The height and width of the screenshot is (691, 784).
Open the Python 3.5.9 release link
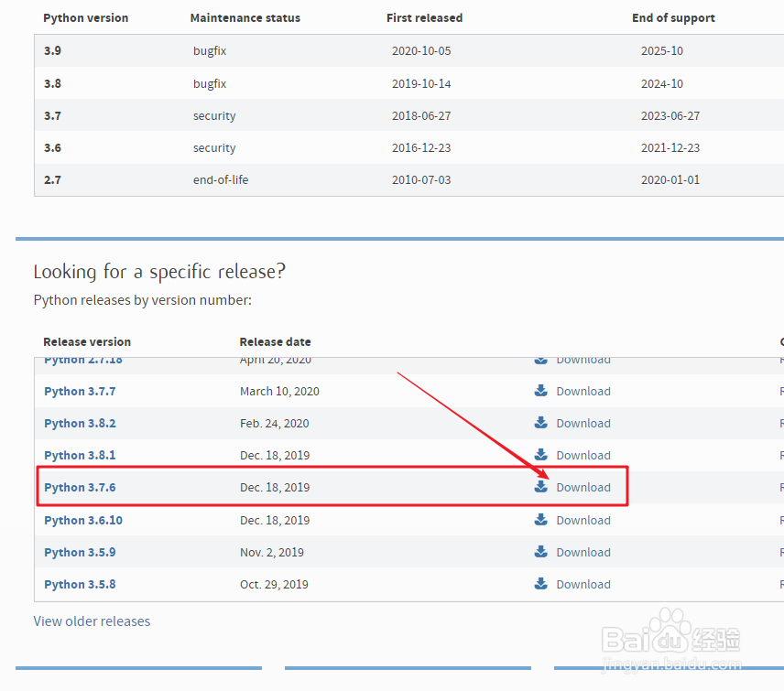[80, 552]
